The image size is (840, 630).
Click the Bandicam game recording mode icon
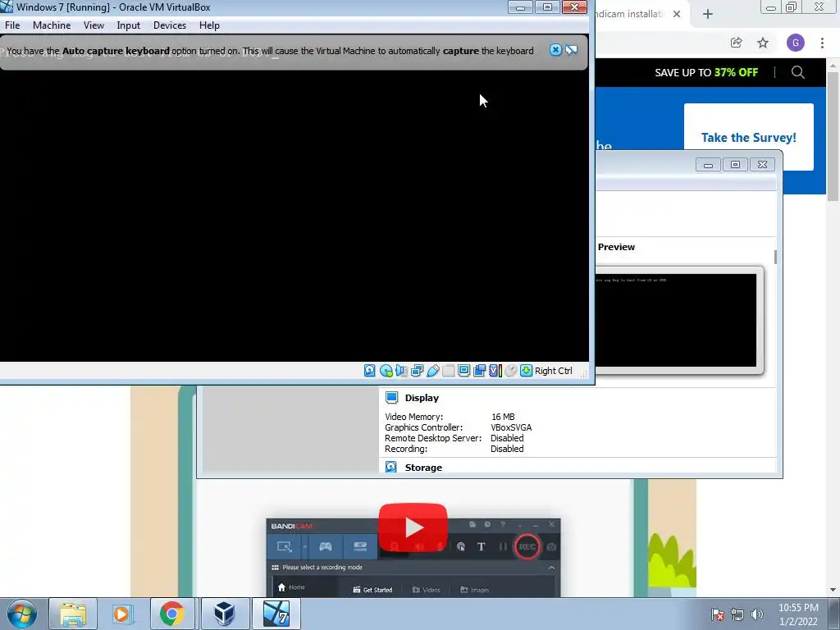click(x=326, y=546)
